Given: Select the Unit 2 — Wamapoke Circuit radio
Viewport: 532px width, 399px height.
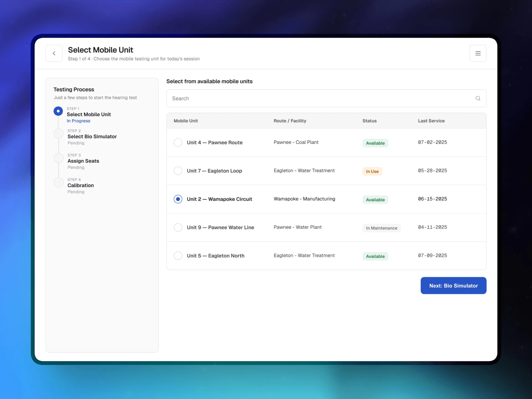Looking at the screenshot, I should tap(178, 199).
